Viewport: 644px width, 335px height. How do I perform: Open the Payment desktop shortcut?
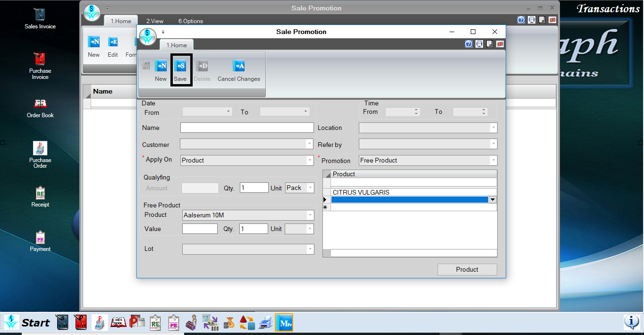tap(40, 238)
